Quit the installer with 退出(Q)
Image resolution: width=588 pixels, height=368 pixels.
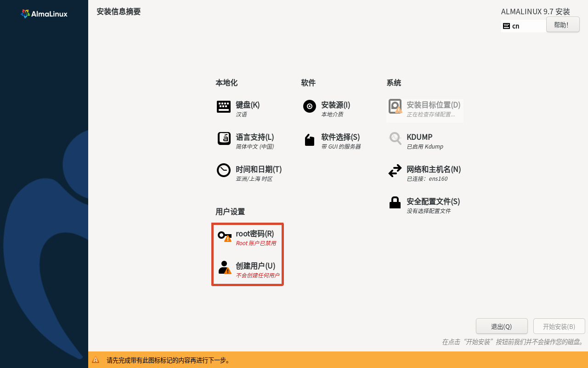click(502, 327)
